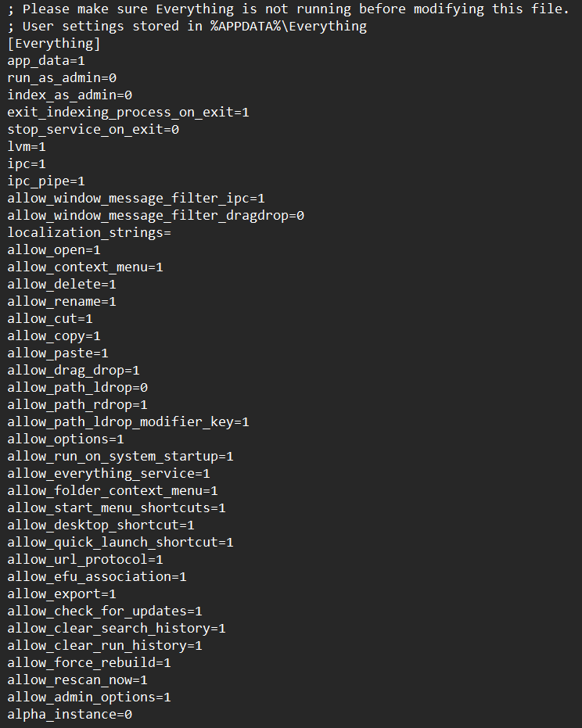
Task: Click the exit_indexing_process_on_exit=1 line
Action: click(128, 113)
